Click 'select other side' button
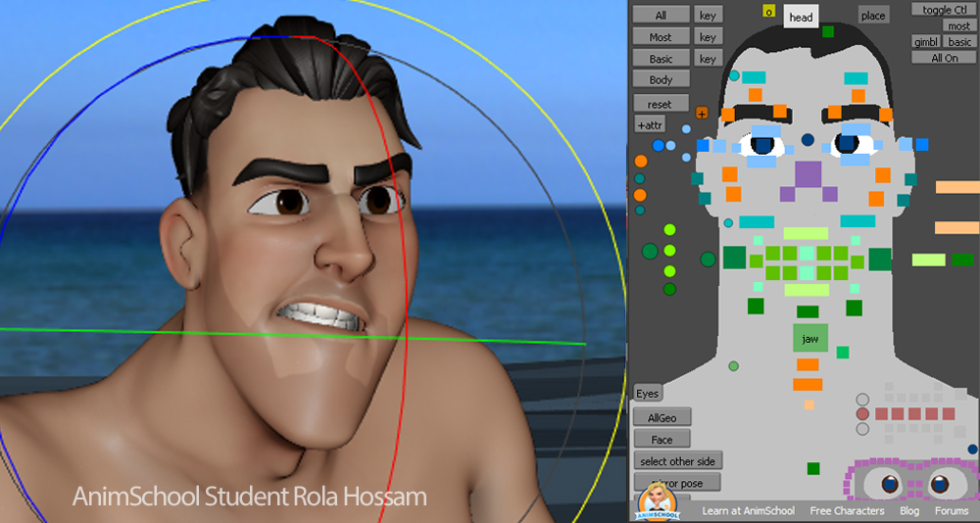The image size is (980, 523). pos(678,460)
